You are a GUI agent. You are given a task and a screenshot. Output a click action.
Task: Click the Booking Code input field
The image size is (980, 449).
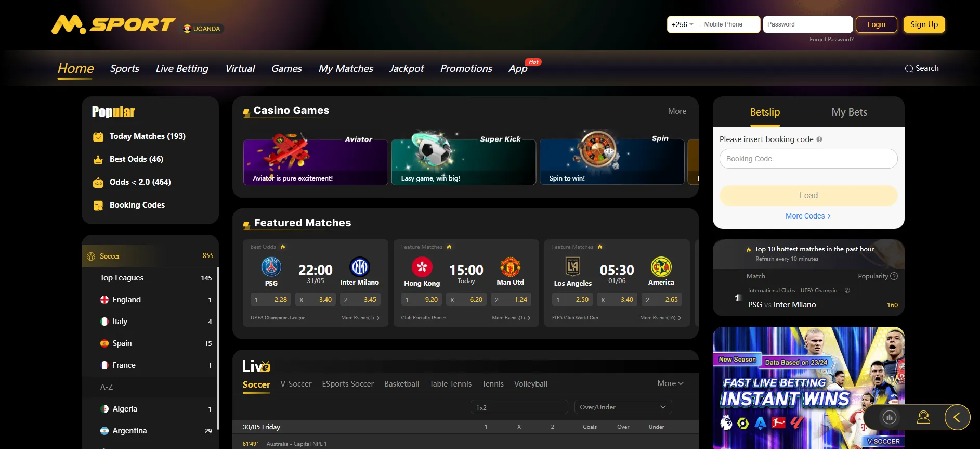tap(808, 159)
